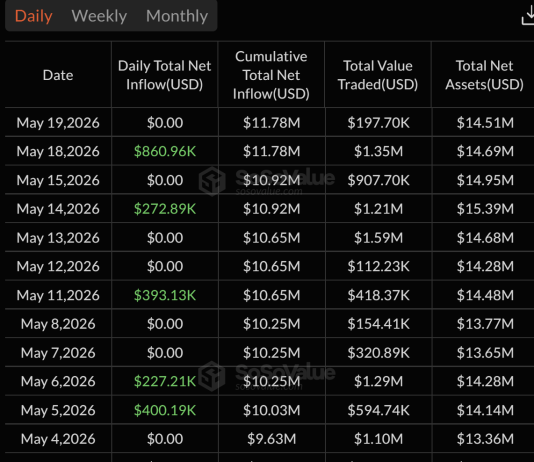The height and width of the screenshot is (462, 534).
Task: Click the $14.14M net assets value
Action: point(485,410)
